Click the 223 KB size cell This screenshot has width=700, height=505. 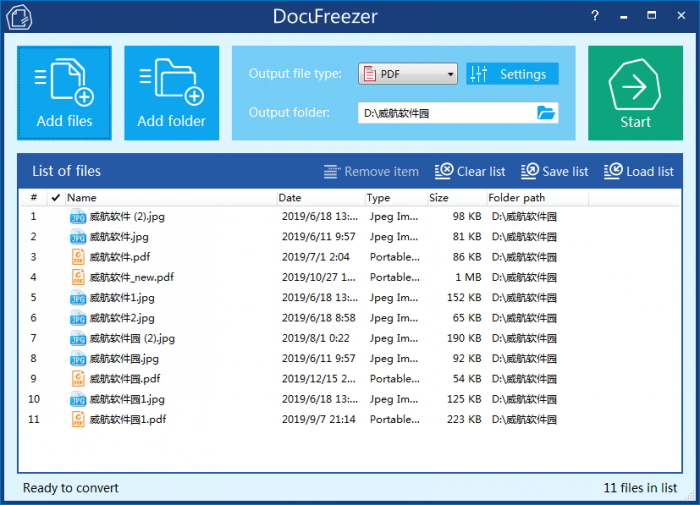pos(464,419)
